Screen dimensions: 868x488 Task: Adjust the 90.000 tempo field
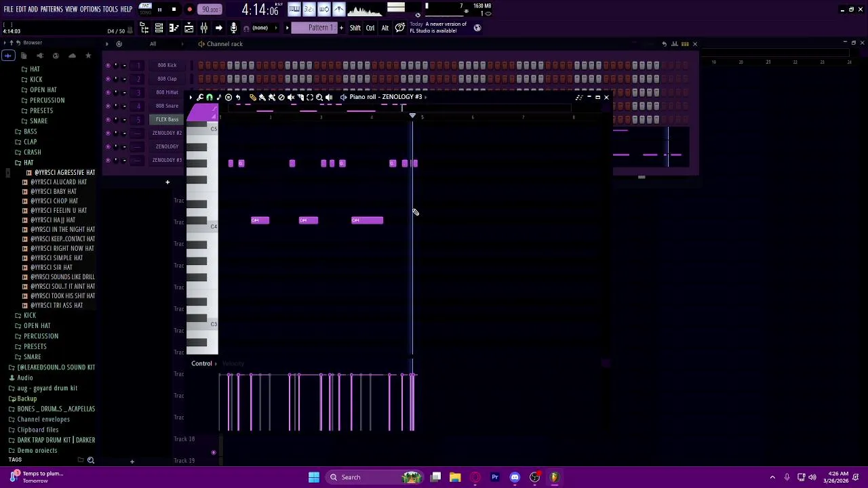click(x=210, y=9)
